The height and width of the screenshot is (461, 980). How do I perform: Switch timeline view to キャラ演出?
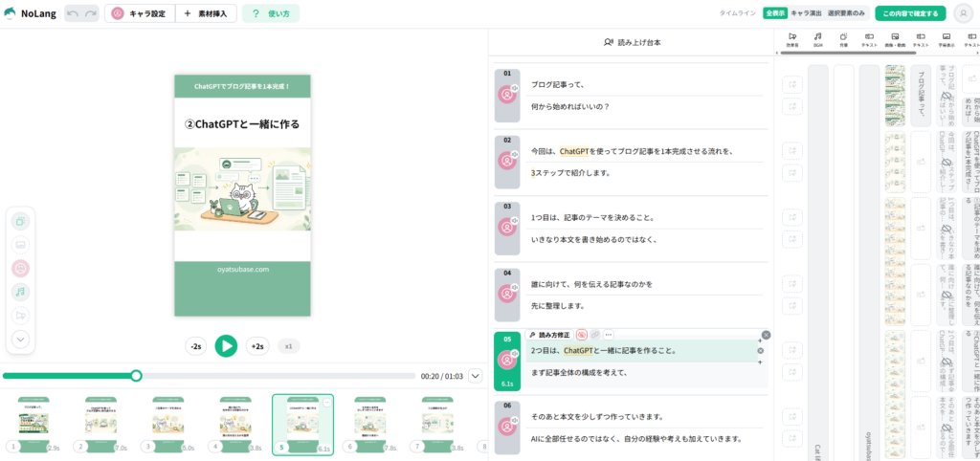click(x=806, y=12)
